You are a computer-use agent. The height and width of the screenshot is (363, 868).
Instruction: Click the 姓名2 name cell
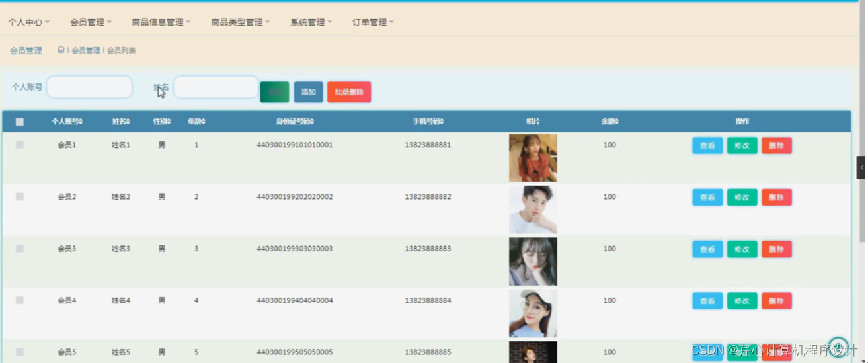click(121, 196)
